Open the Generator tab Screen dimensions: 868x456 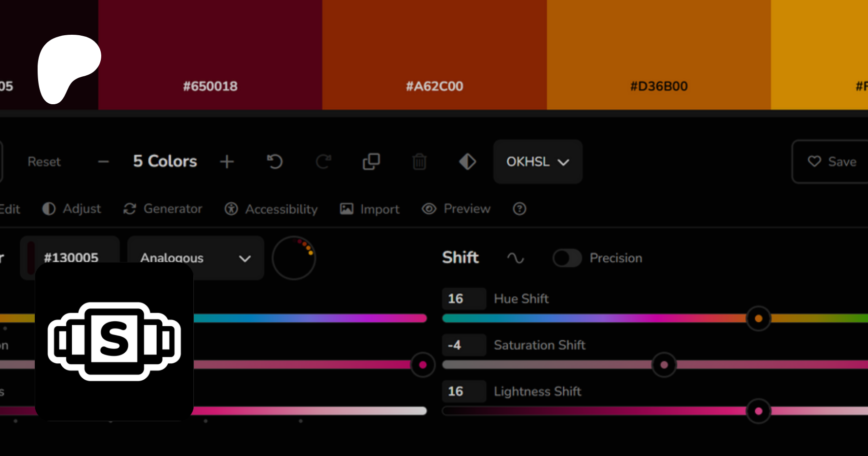point(163,209)
